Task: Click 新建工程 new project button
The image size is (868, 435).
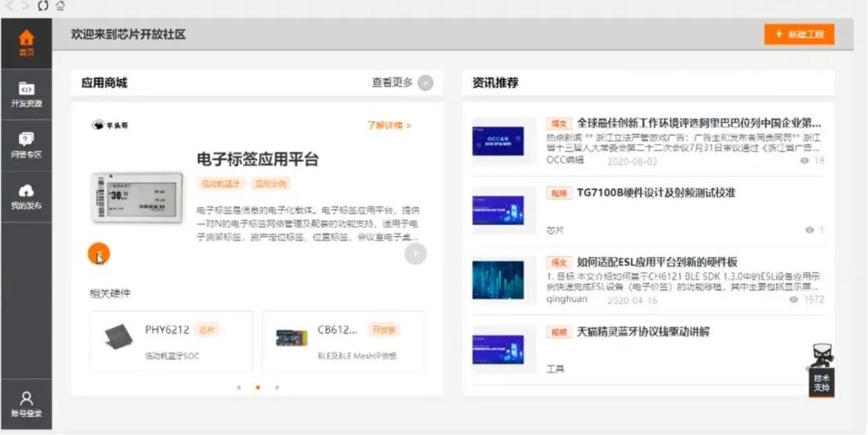Action: (x=799, y=34)
